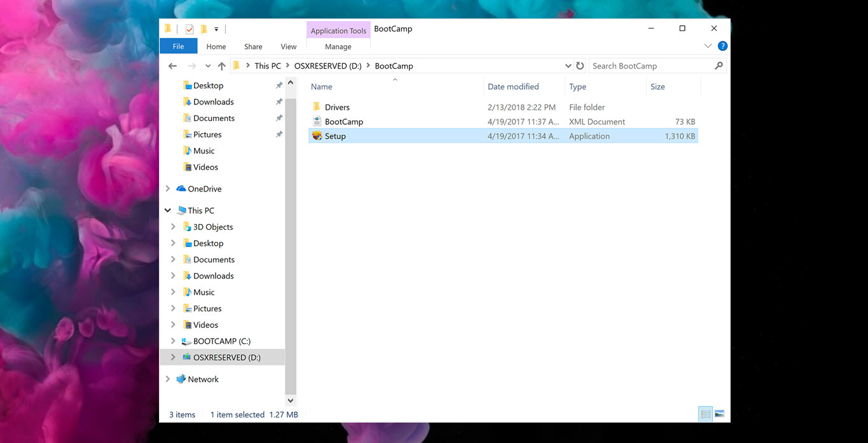The image size is (868, 443).
Task: Click the '1,310 KB' size cell
Action: (x=680, y=136)
